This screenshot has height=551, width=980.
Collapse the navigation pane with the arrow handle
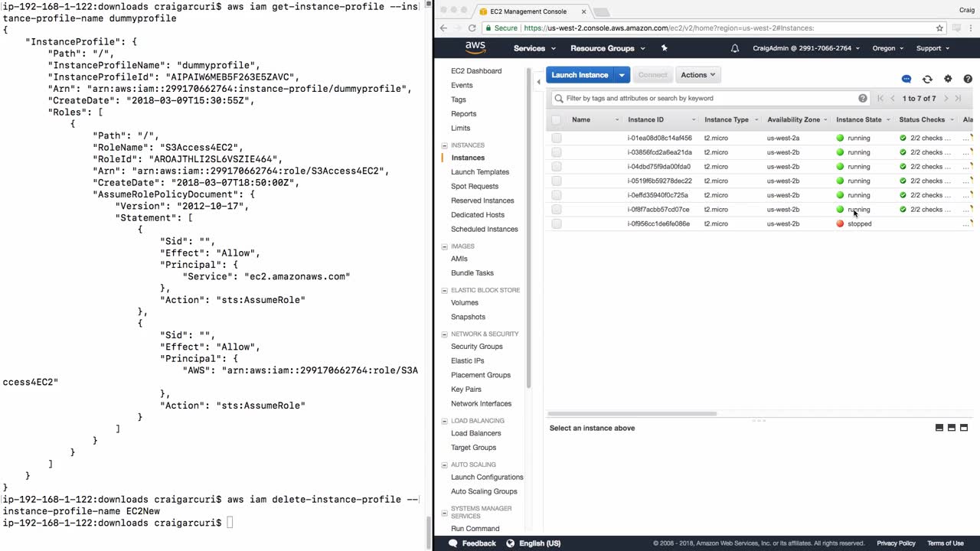coord(538,82)
